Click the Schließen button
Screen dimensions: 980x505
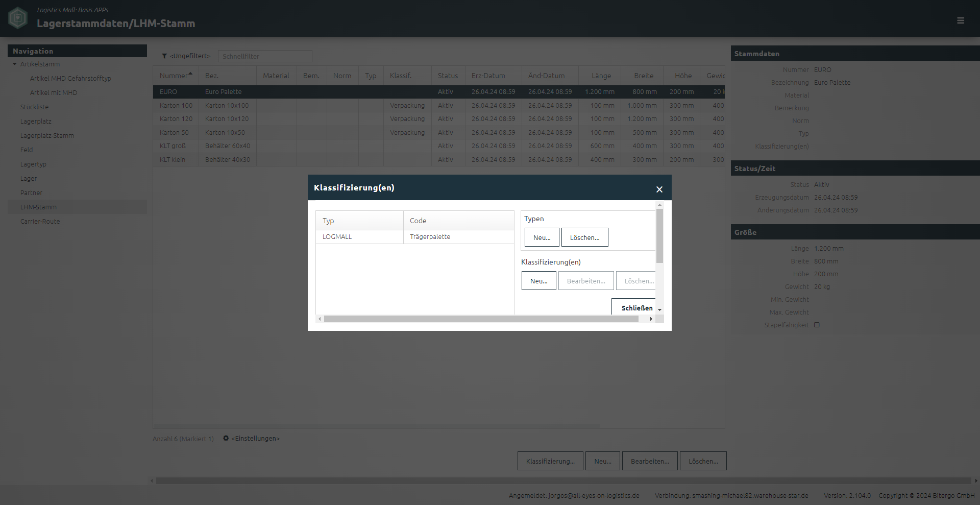pos(633,307)
